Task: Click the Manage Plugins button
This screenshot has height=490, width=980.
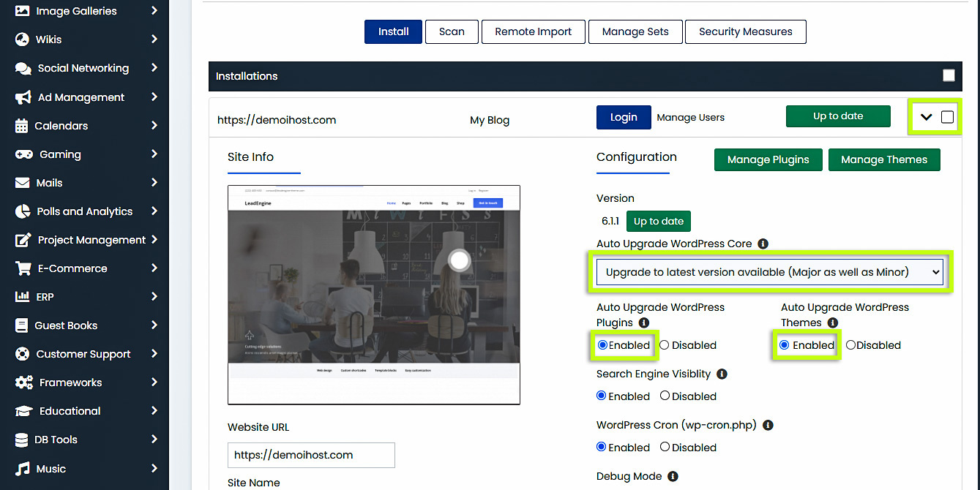Action: pos(768,159)
